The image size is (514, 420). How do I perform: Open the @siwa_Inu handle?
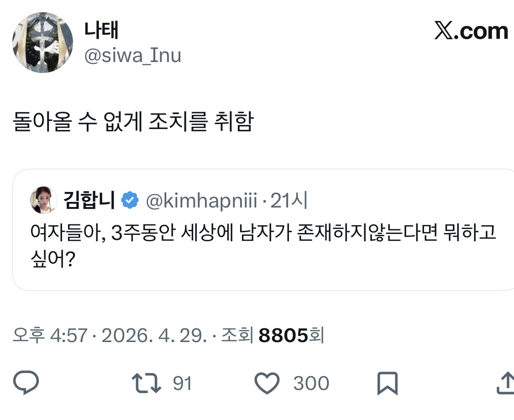coord(132,56)
